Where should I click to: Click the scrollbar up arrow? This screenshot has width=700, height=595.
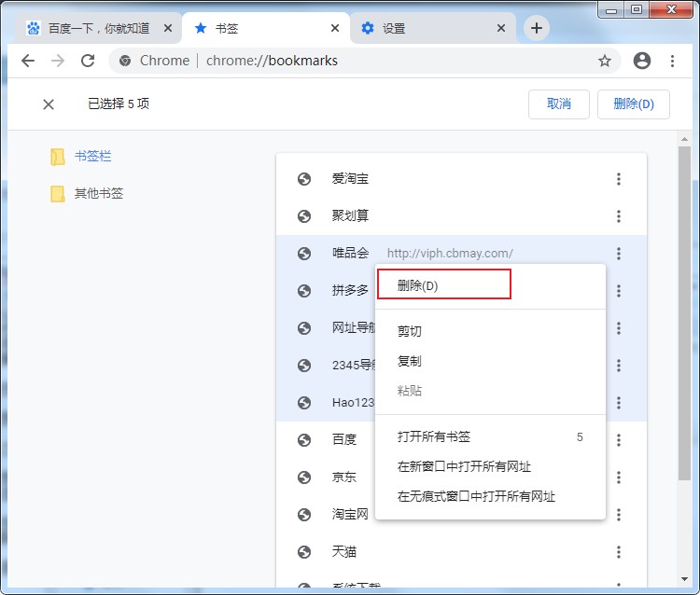(684, 139)
